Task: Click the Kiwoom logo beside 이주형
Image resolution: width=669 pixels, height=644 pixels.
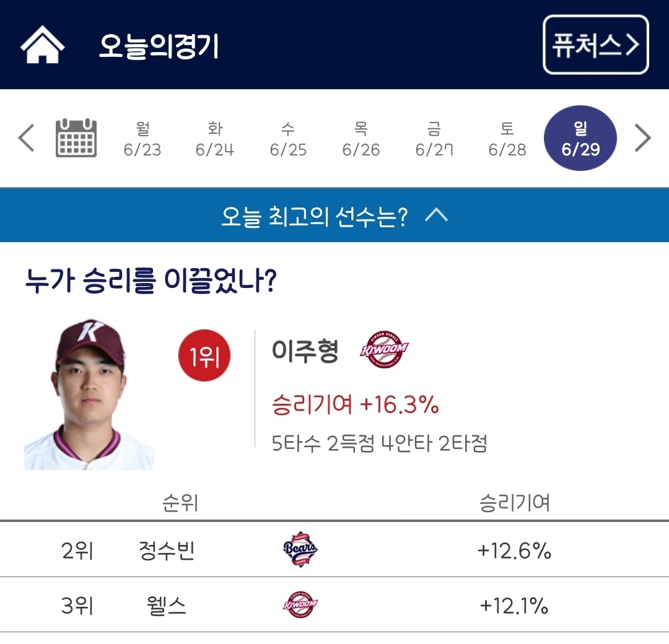Action: point(384,350)
